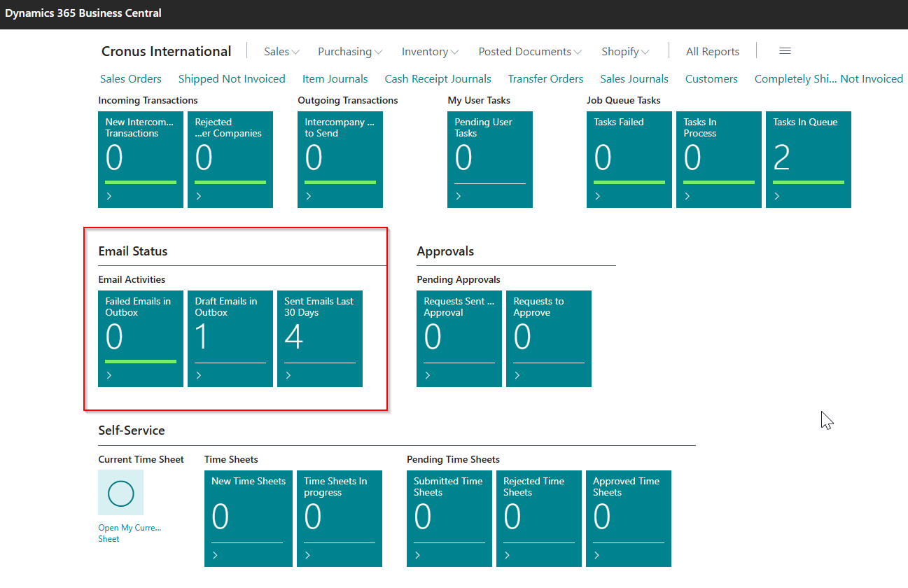Click arrow icon on New Time Sheets tile
The width and height of the screenshot is (908, 588).
(216, 556)
